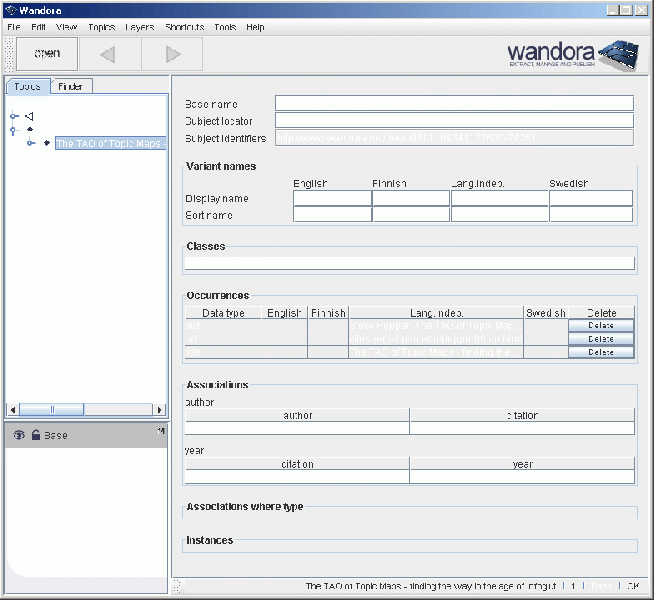Open the Topics menu

[x=101, y=27]
